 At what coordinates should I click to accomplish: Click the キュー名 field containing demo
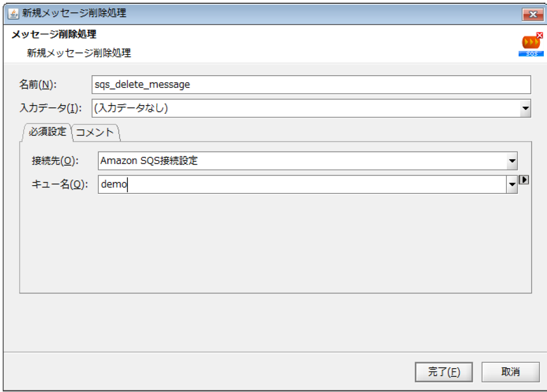pyautogui.click(x=301, y=185)
